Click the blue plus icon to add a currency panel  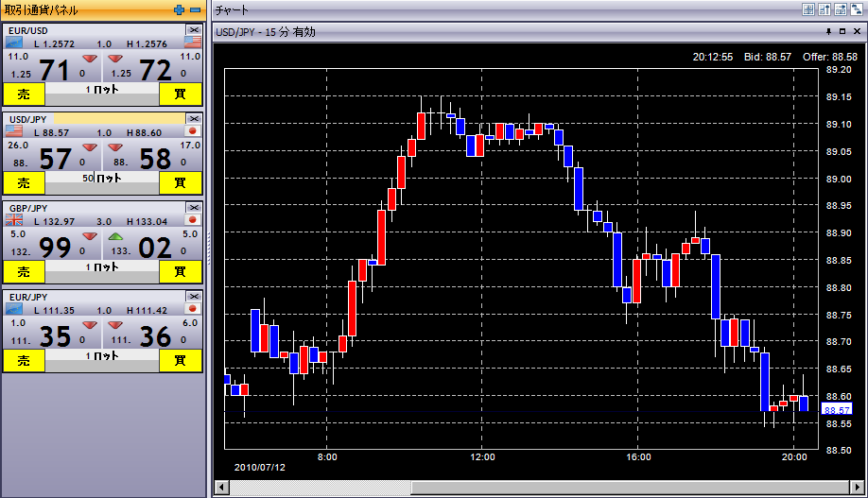[x=180, y=9]
